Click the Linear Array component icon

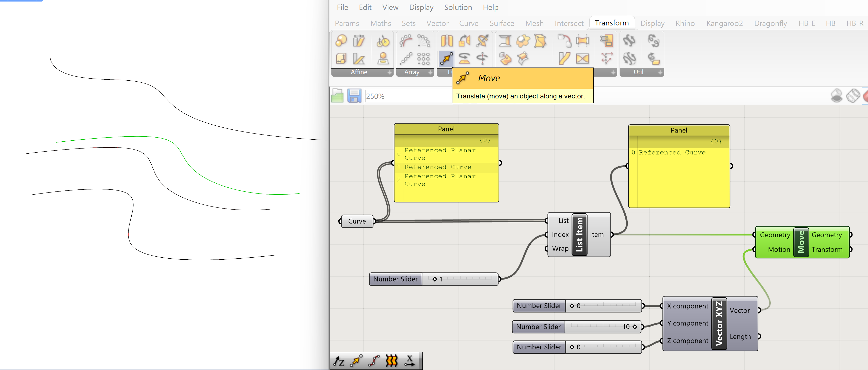(406, 59)
